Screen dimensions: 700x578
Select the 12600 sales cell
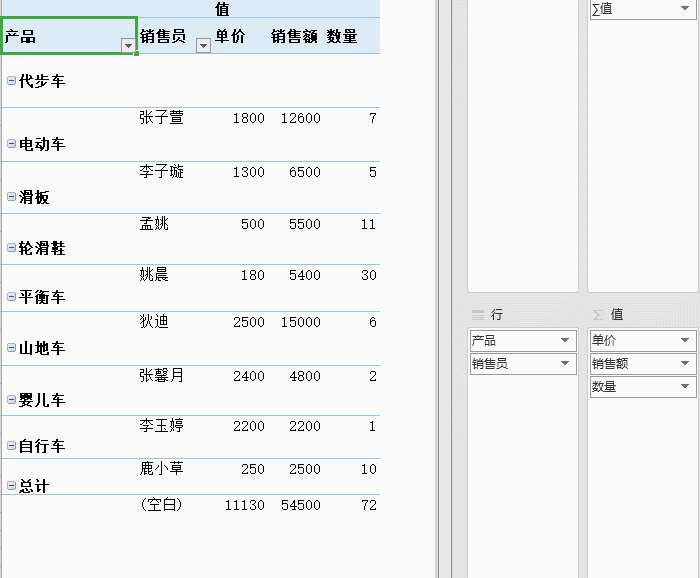300,118
